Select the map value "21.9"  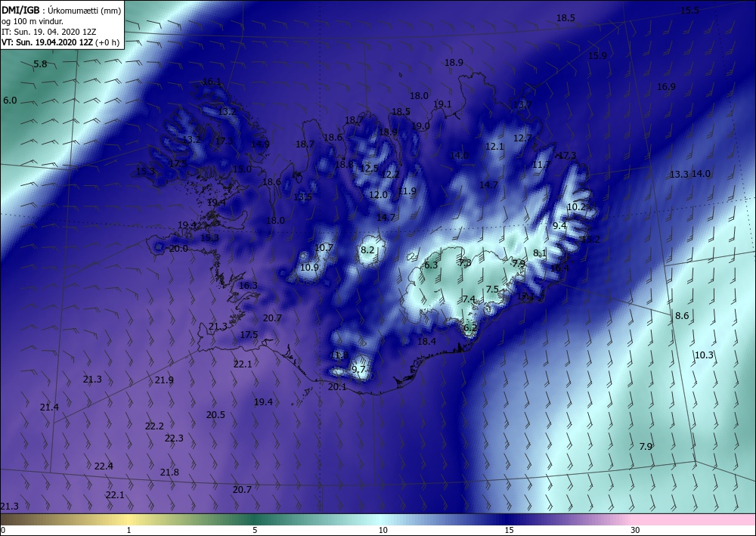click(x=164, y=380)
